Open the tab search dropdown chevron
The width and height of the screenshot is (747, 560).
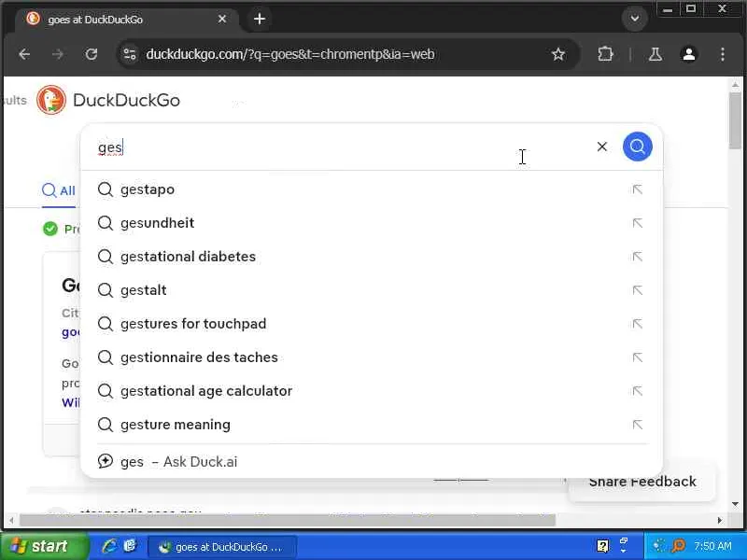pyautogui.click(x=635, y=19)
